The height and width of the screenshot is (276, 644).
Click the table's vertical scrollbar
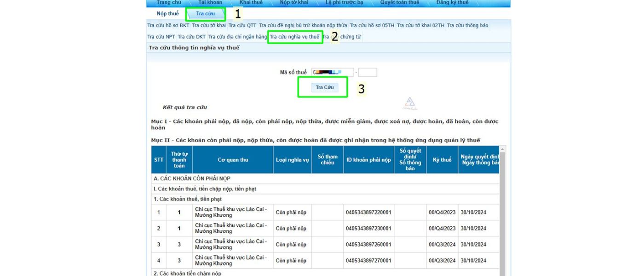point(502,211)
